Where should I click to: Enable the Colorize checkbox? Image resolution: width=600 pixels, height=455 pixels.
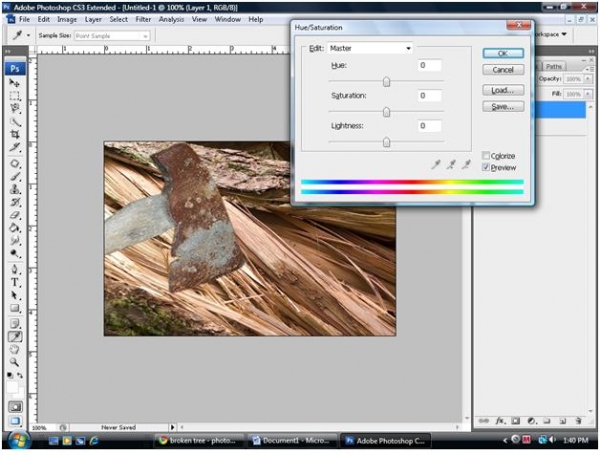(x=486, y=155)
